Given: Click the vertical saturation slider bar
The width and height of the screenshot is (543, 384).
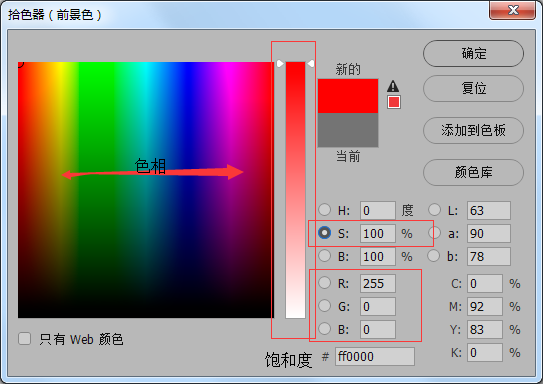Looking at the screenshot, I should (x=295, y=190).
